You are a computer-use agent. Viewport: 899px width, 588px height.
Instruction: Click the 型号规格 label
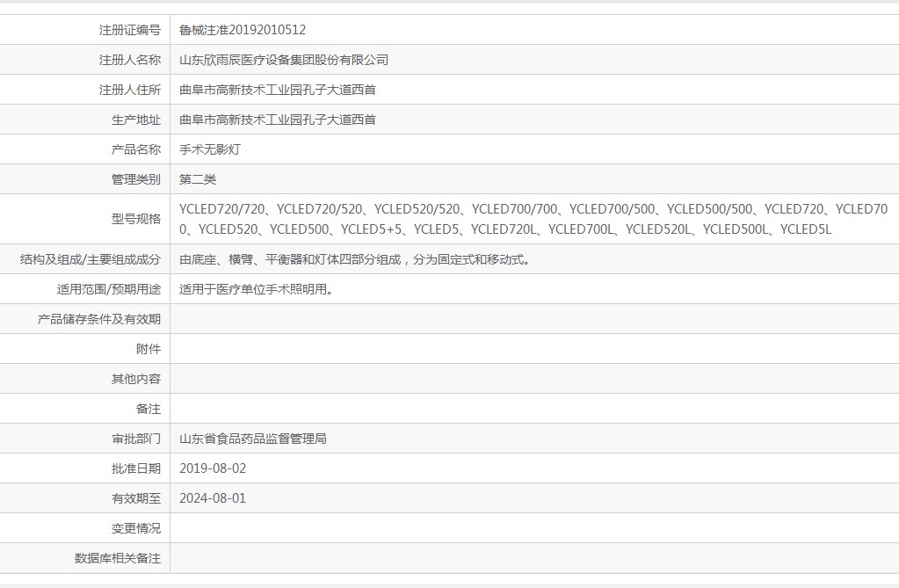click(136, 219)
